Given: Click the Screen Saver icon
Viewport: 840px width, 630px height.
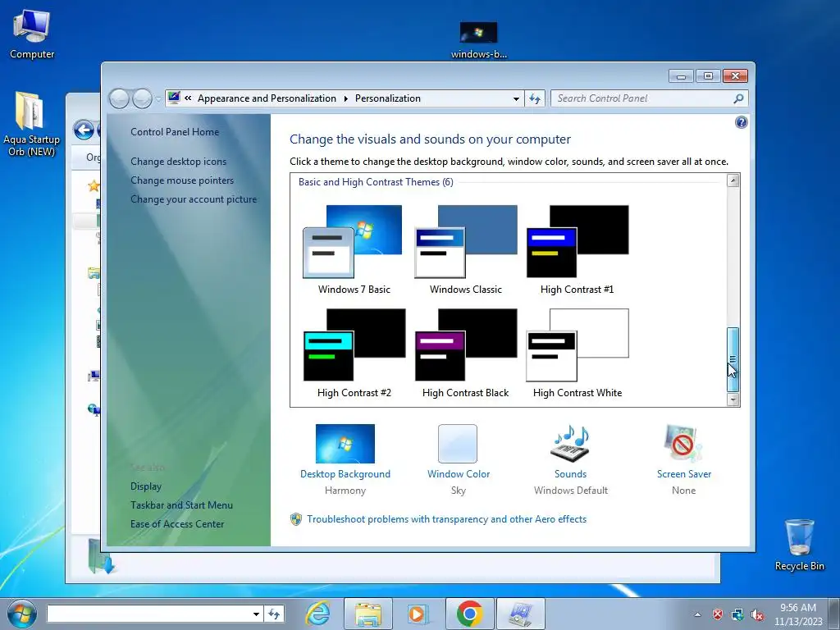Looking at the screenshot, I should click(x=683, y=444).
